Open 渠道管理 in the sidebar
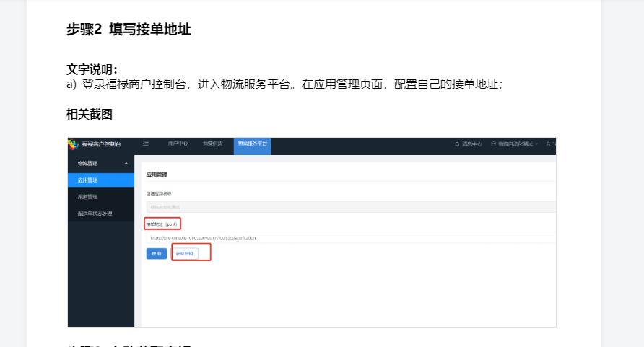This screenshot has height=347, width=644. tap(101, 197)
